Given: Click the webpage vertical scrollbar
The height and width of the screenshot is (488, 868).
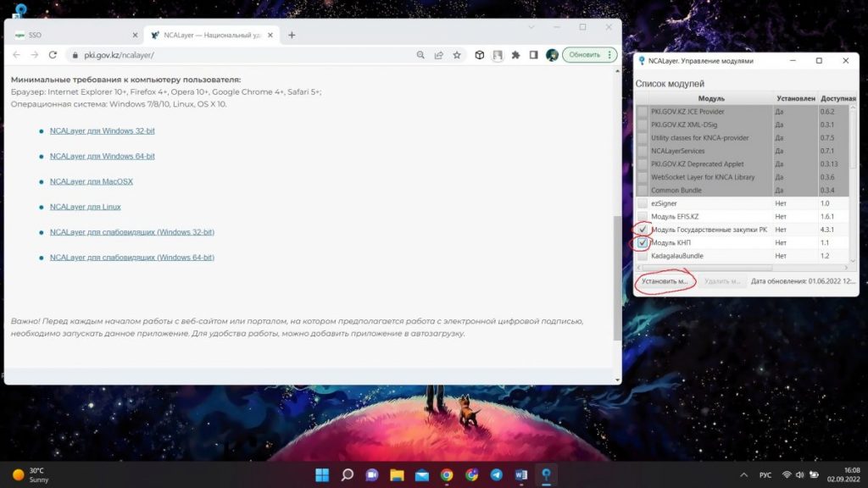Looking at the screenshot, I should (617, 278).
